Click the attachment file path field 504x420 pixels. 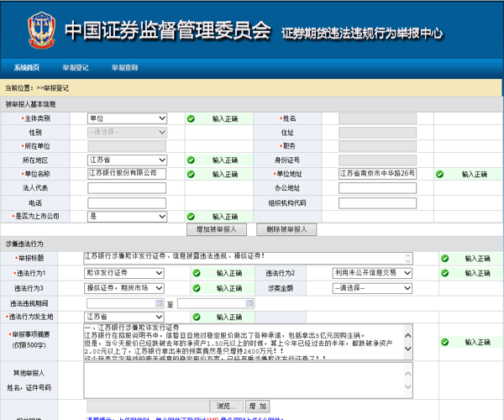148,407
